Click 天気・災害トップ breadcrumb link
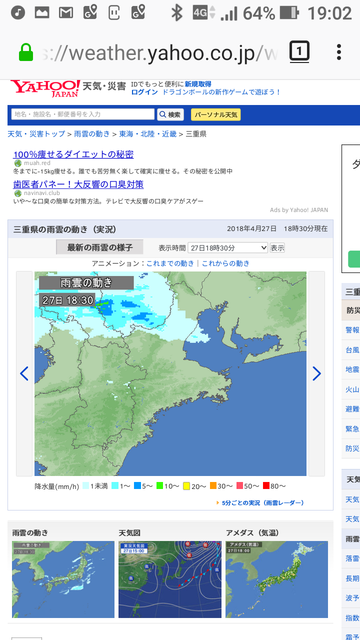 36,134
